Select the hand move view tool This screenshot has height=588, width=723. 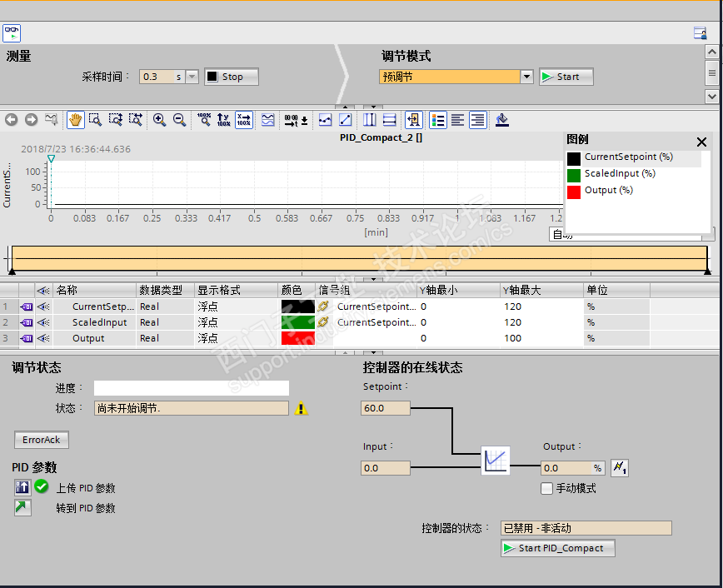pos(75,120)
